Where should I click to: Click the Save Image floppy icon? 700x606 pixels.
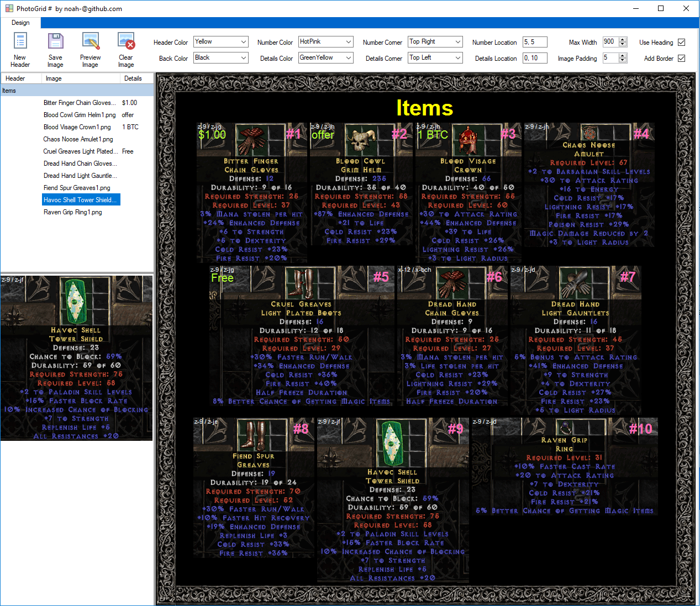pyautogui.click(x=55, y=41)
